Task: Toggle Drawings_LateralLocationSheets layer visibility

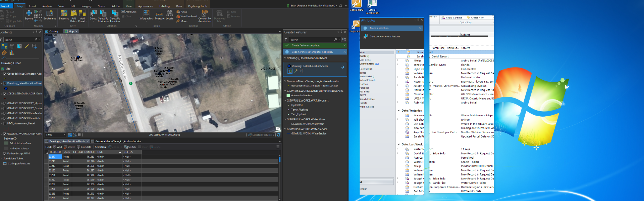Action: tap(5, 83)
